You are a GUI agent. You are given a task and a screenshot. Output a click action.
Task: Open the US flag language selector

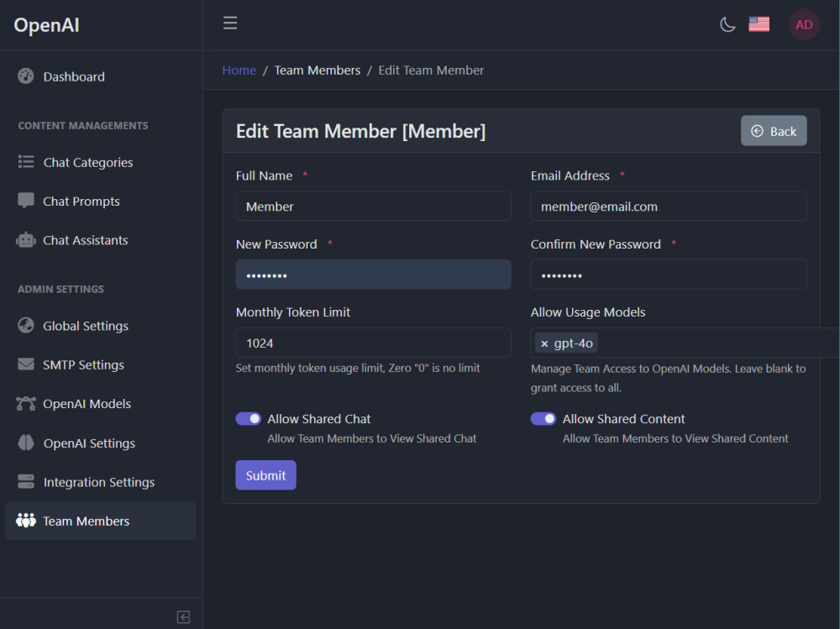click(x=759, y=24)
